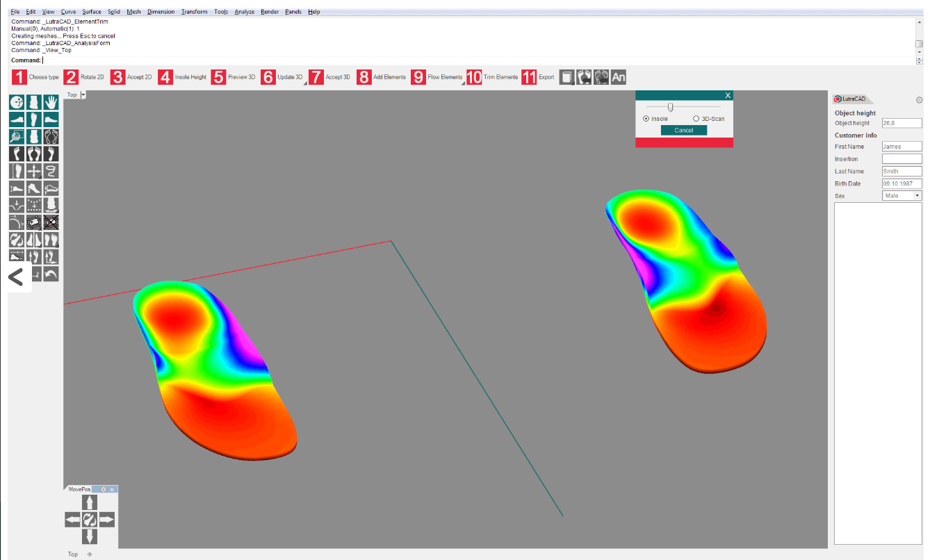Click the undo curve arrow tool
The width and height of the screenshot is (930, 560).
click(50, 273)
